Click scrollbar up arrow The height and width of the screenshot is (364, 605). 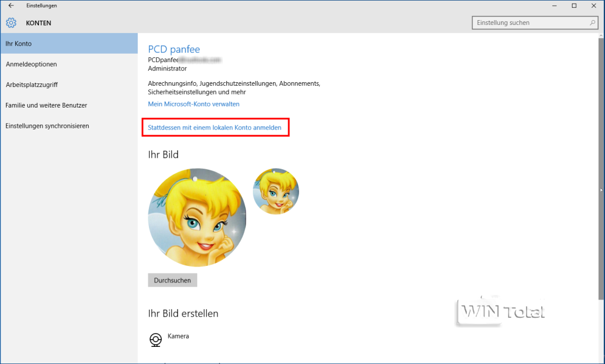point(601,35)
